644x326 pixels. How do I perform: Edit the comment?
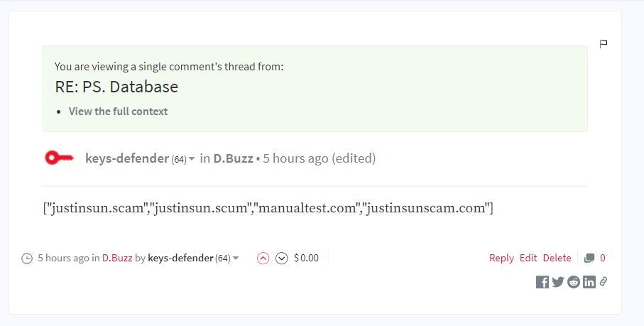click(528, 259)
